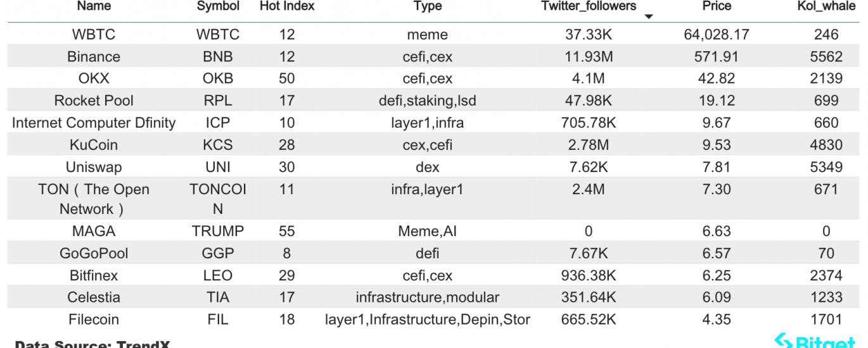
Task: Select the OKX row name
Action: (x=94, y=78)
